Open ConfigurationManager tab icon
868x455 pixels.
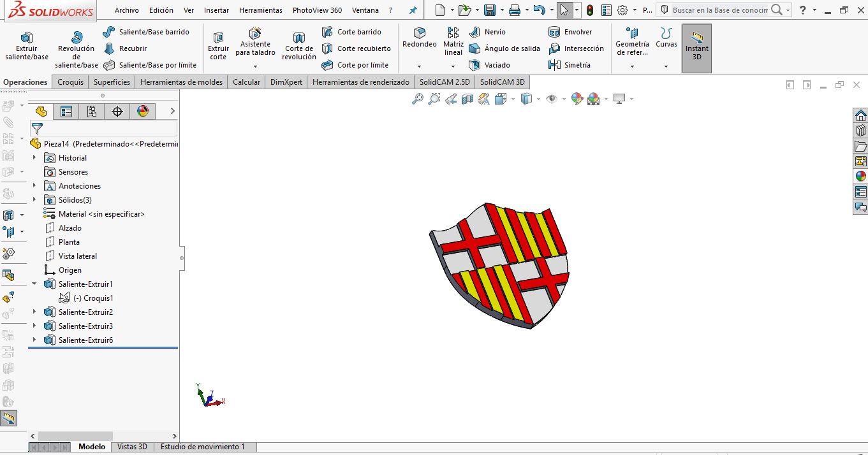pos(92,112)
